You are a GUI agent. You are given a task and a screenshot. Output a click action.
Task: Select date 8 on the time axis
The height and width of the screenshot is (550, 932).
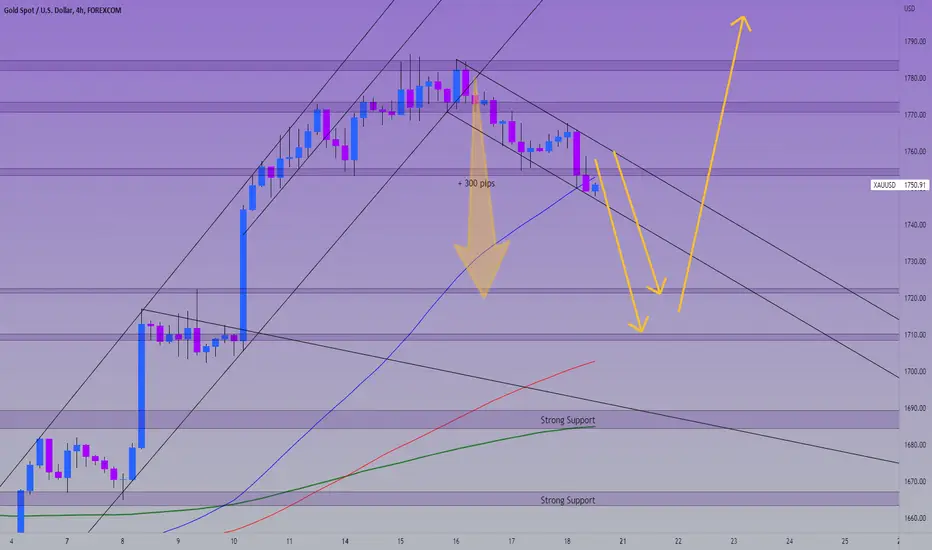tap(122, 541)
